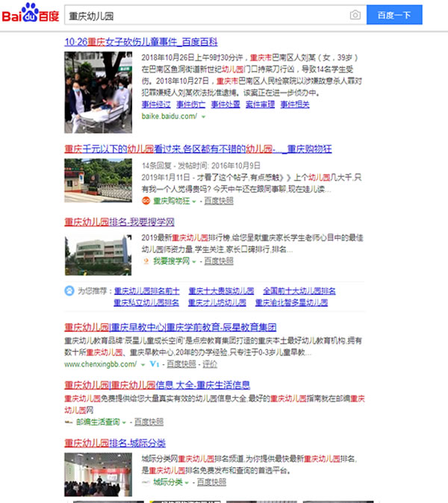The height and width of the screenshot is (503, 448).
Task: Click the 城际分类 source icon
Action: point(146,482)
